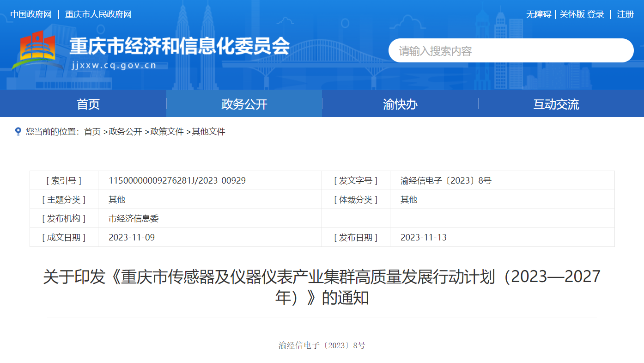
Task: Go to the 首页 navigation tab
Action: coord(88,104)
